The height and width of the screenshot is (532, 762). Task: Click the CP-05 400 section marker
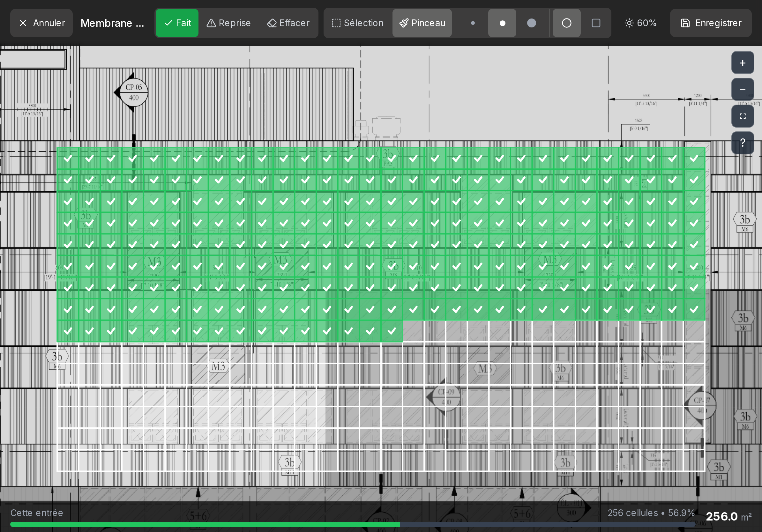click(133, 92)
